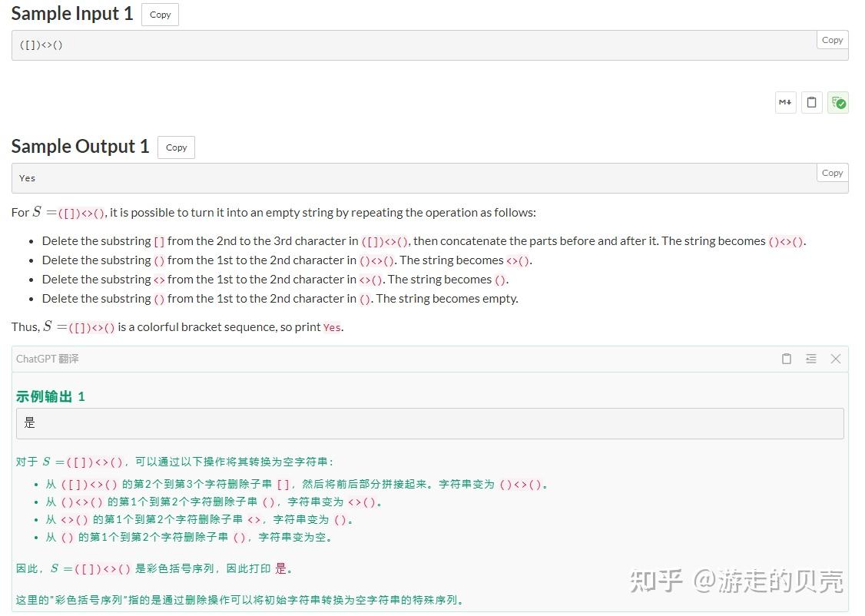Click Copy next to Sample Input 1 heading
The image size is (865, 616).
pyautogui.click(x=160, y=15)
